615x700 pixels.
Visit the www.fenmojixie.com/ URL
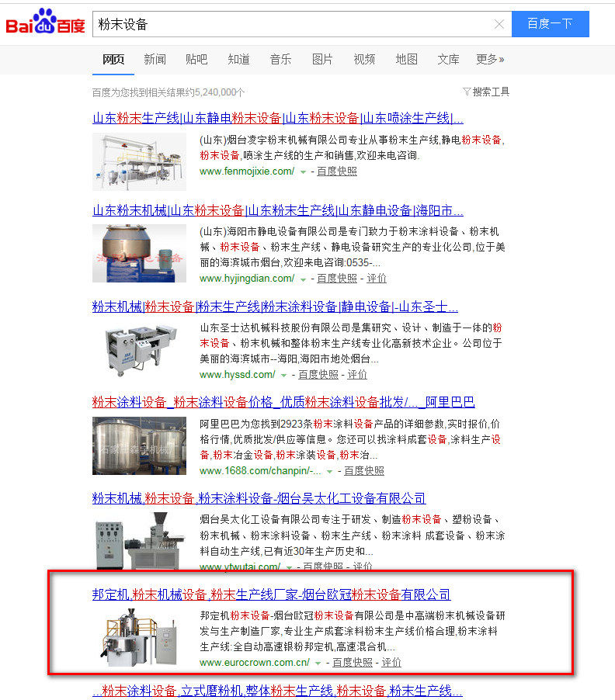click(x=246, y=172)
